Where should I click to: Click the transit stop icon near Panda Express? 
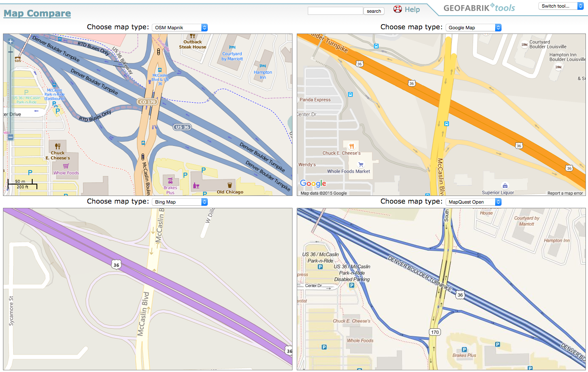pos(350,95)
